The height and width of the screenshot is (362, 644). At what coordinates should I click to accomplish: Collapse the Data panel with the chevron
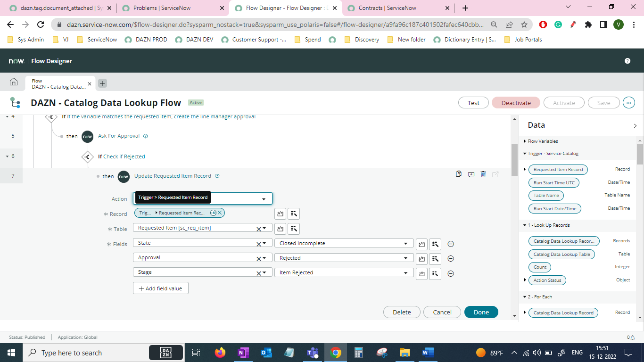636,126
